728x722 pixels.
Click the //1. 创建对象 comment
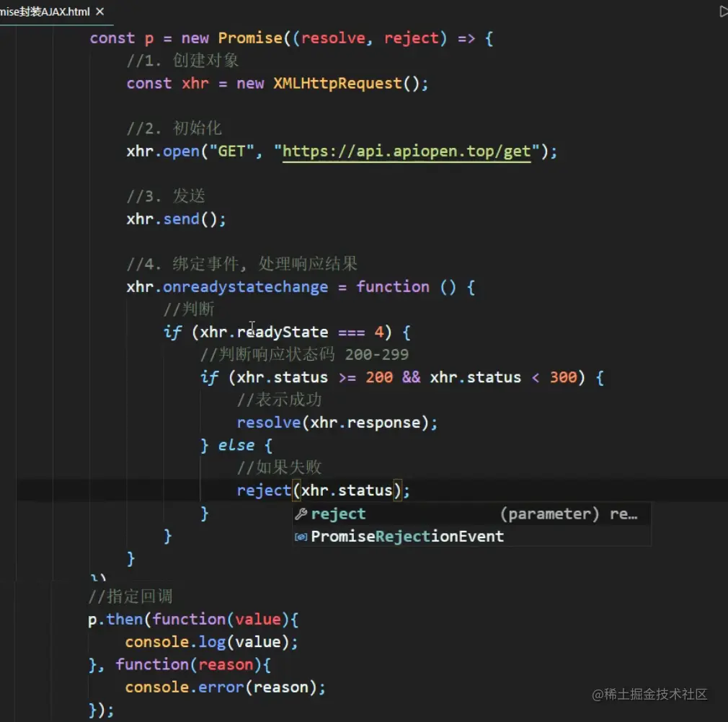click(182, 61)
